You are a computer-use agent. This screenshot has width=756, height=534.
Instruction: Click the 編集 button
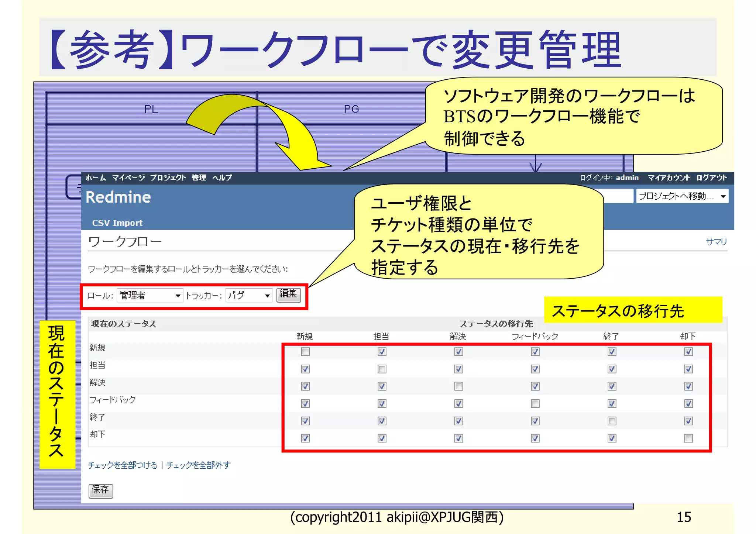[x=289, y=294]
